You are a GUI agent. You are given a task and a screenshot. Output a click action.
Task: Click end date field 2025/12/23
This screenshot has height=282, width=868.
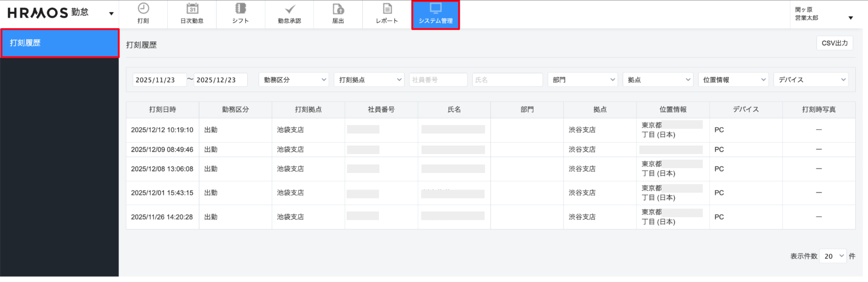pyautogui.click(x=220, y=80)
